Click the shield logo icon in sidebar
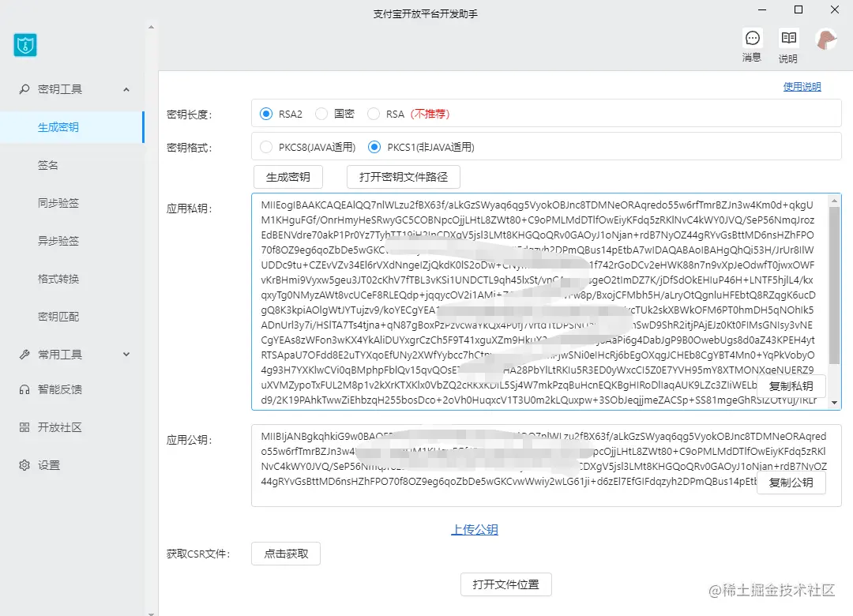This screenshot has width=853, height=616. point(25,45)
